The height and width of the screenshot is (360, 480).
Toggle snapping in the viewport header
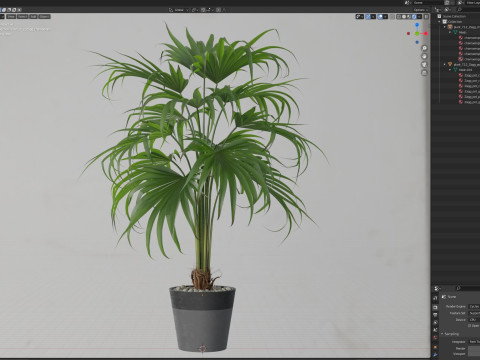(x=203, y=10)
